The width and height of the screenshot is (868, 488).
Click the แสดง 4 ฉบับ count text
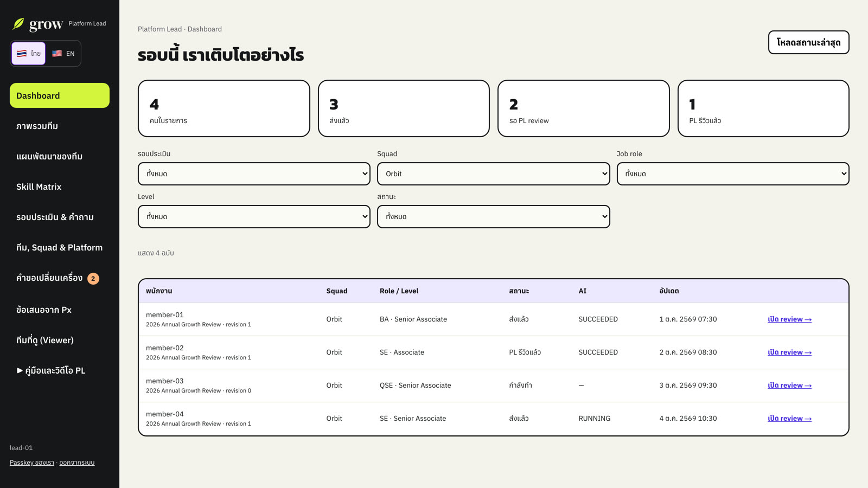[x=156, y=253]
